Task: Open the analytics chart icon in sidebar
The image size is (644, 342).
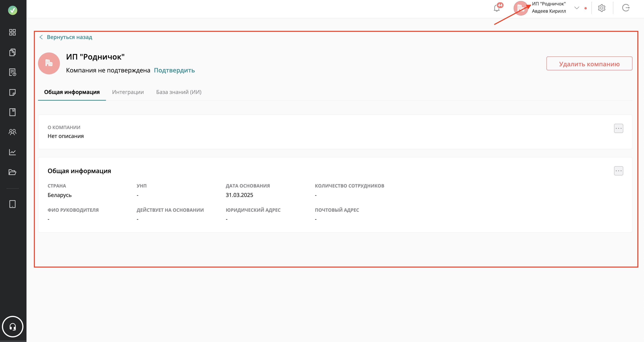Action: click(12, 152)
